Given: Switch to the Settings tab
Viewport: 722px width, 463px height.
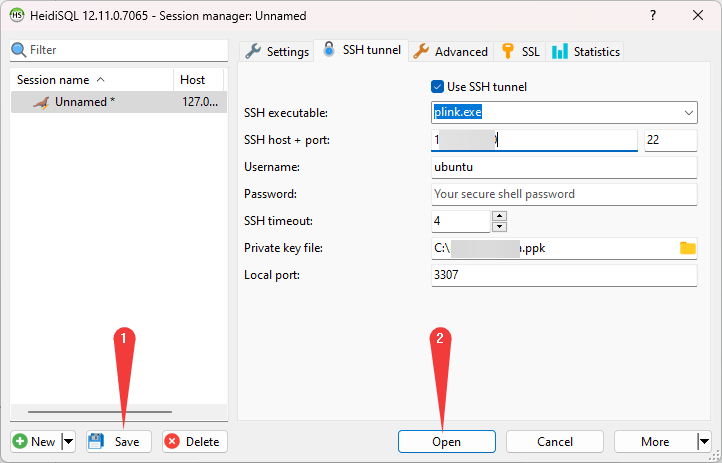Looking at the screenshot, I should [x=277, y=51].
